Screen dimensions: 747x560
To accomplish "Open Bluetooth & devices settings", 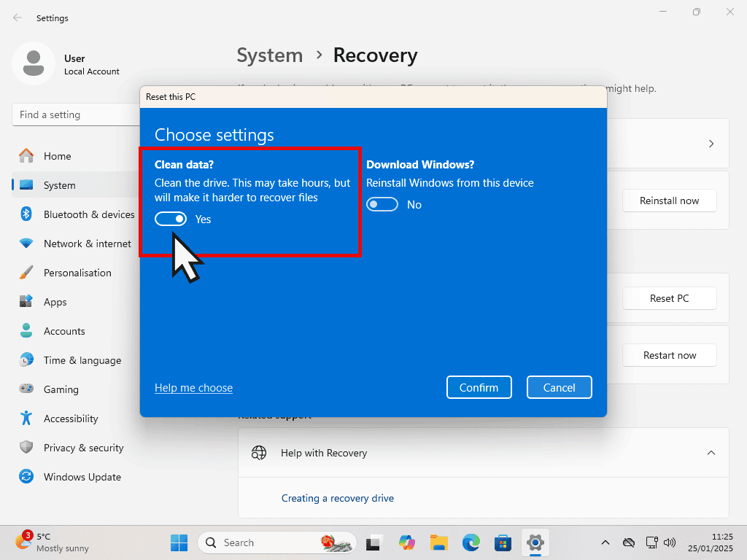I will 88,214.
